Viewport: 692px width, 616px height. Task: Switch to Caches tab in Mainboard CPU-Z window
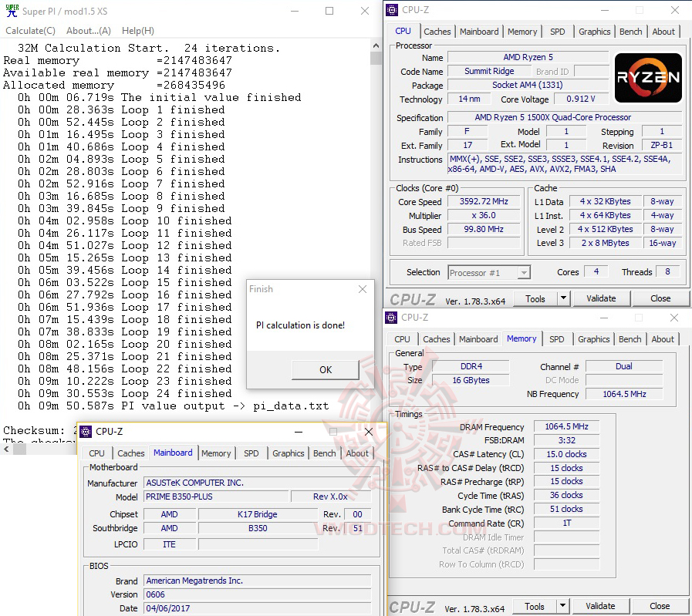[130, 453]
